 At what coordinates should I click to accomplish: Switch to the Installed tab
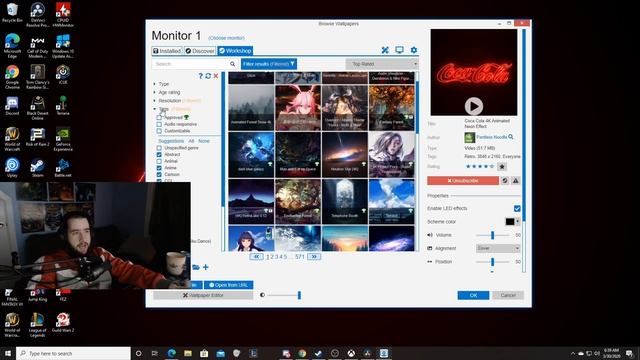tap(167, 51)
